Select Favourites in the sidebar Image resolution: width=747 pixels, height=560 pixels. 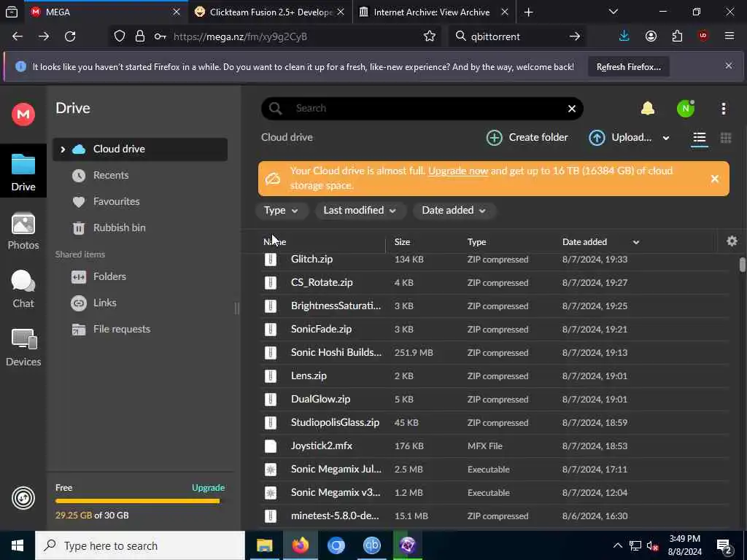[116, 201]
